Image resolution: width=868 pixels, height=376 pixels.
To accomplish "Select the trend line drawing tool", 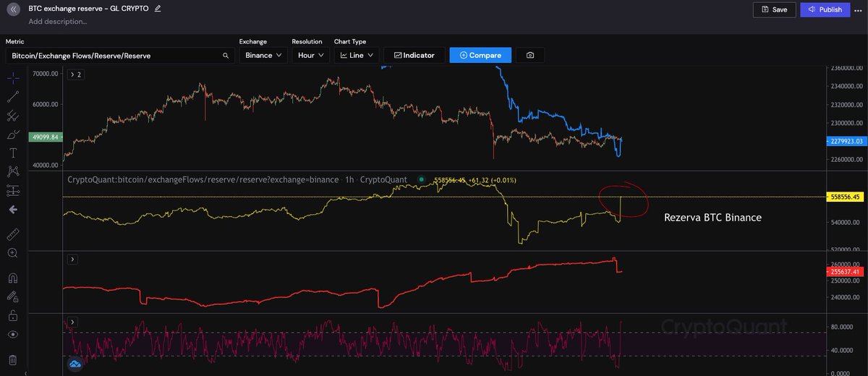I will [13, 96].
